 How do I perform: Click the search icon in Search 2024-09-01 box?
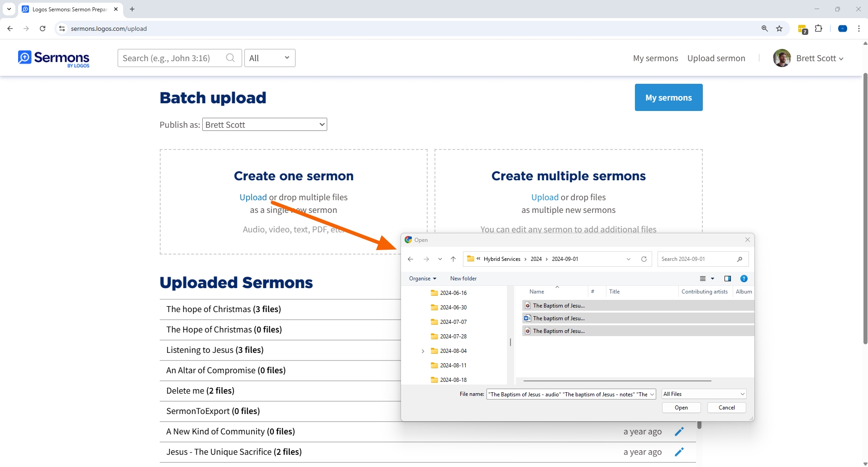tap(739, 259)
